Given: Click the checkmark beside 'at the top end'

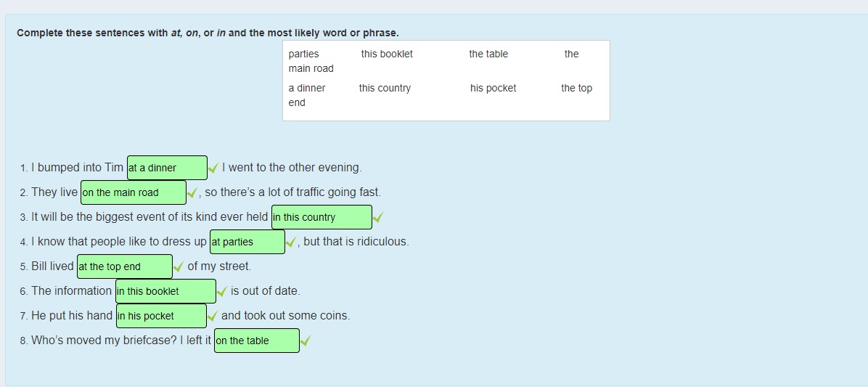Looking at the screenshot, I should pyautogui.click(x=179, y=266).
